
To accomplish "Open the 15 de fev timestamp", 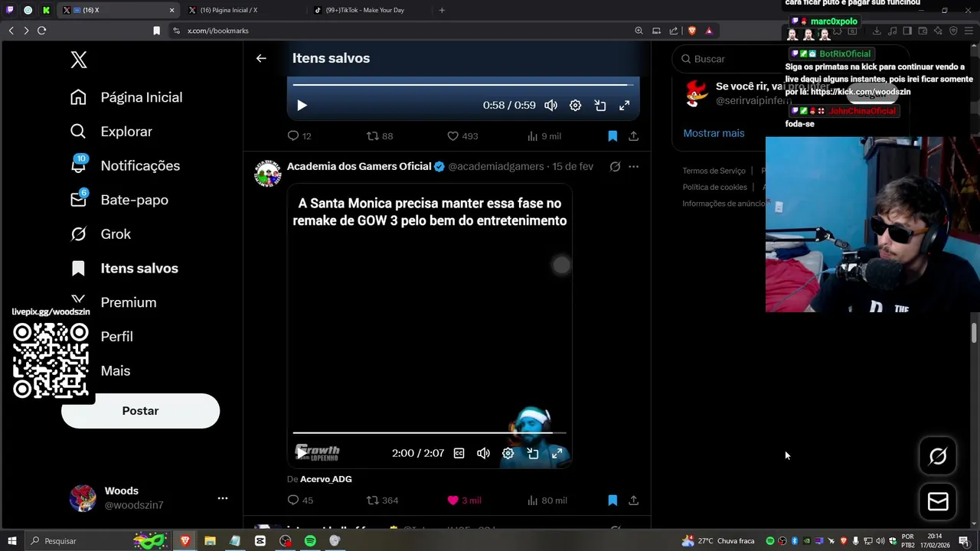I will [x=573, y=166].
